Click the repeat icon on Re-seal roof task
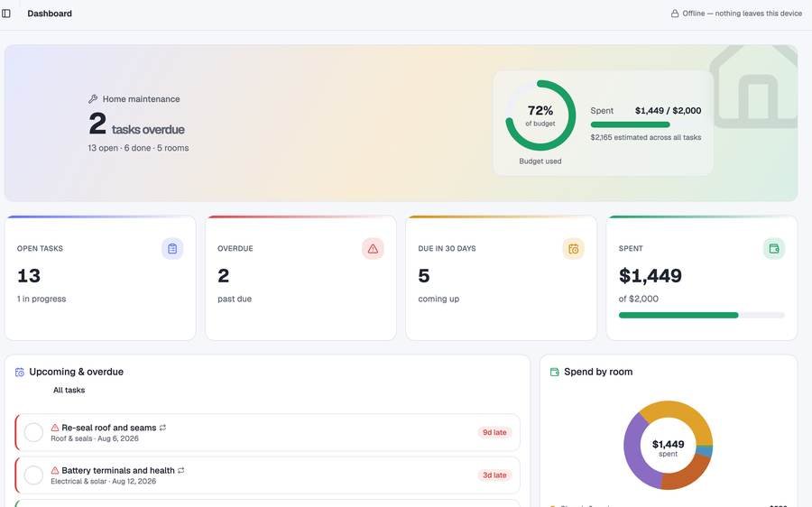Image resolution: width=812 pixels, height=507 pixels. coord(162,428)
